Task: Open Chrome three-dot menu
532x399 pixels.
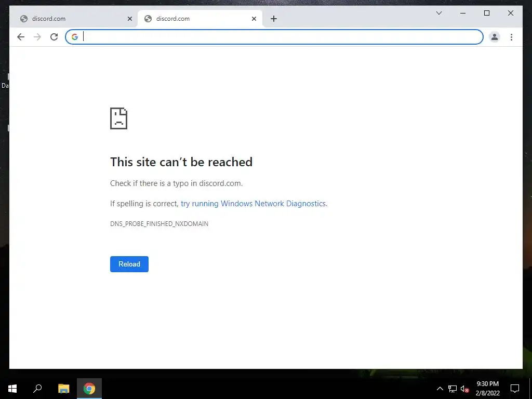Action: (x=511, y=37)
